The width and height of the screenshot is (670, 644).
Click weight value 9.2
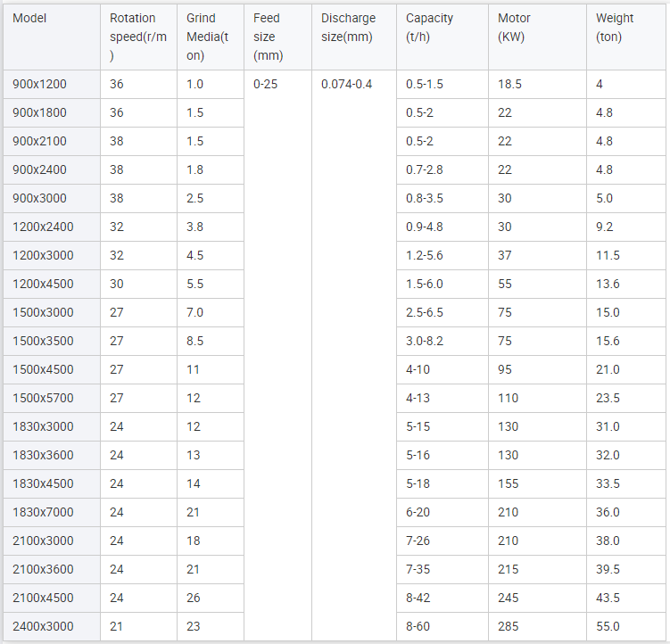click(605, 227)
